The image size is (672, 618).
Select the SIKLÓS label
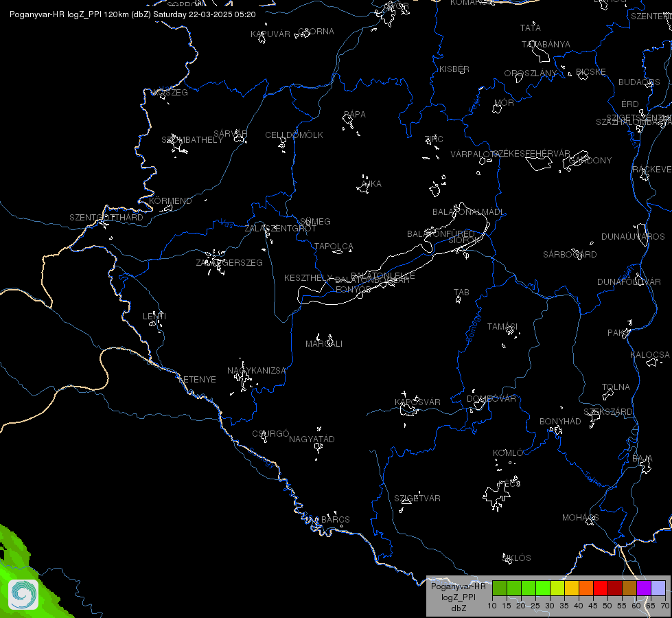click(516, 558)
